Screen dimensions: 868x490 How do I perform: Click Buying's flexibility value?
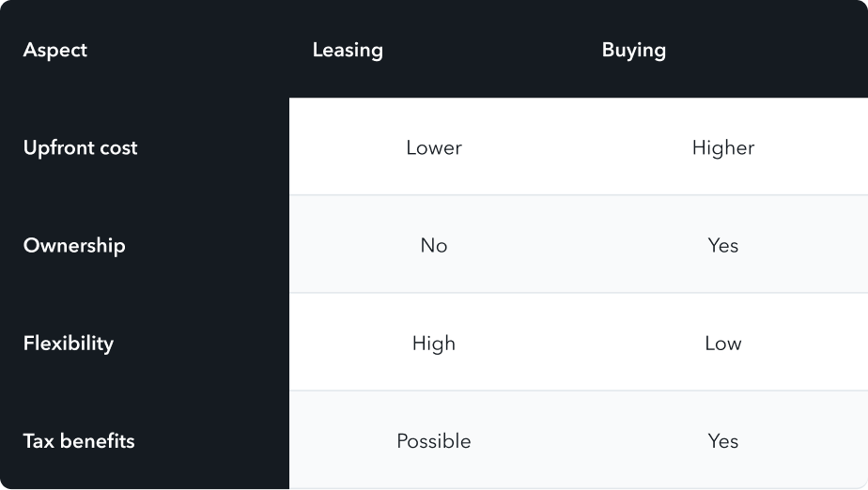click(723, 344)
